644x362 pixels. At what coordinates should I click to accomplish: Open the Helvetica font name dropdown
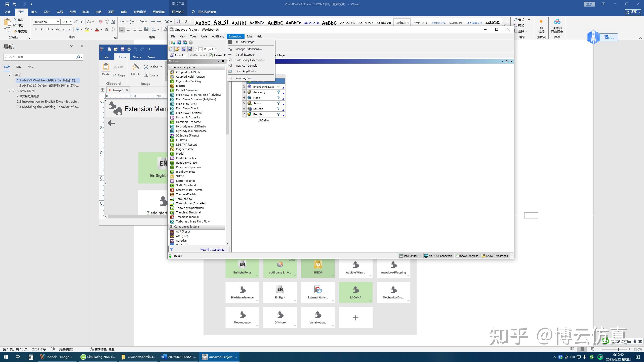(x=58, y=22)
